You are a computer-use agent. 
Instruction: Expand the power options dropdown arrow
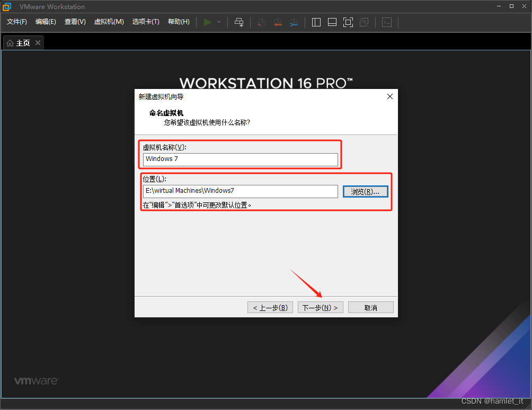pyautogui.click(x=219, y=22)
